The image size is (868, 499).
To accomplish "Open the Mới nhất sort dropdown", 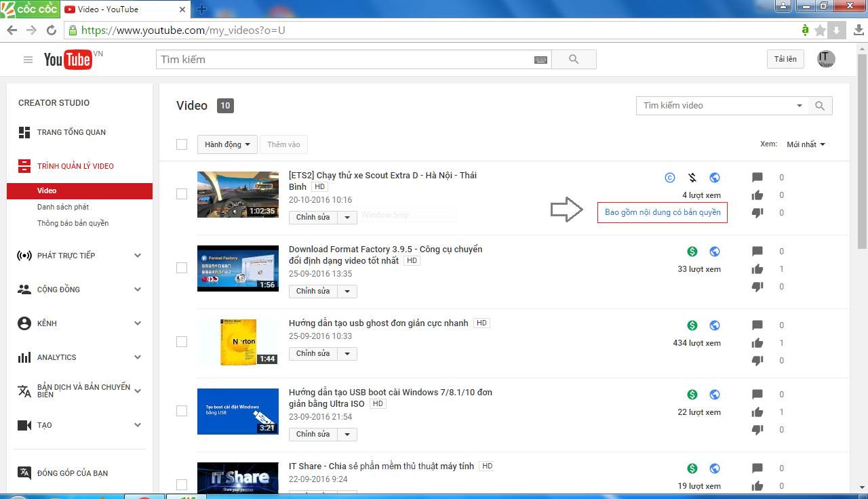I will point(806,144).
